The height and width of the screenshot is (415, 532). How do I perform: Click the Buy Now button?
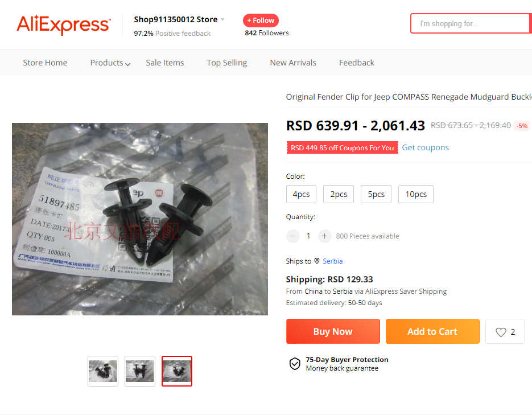pyautogui.click(x=333, y=331)
